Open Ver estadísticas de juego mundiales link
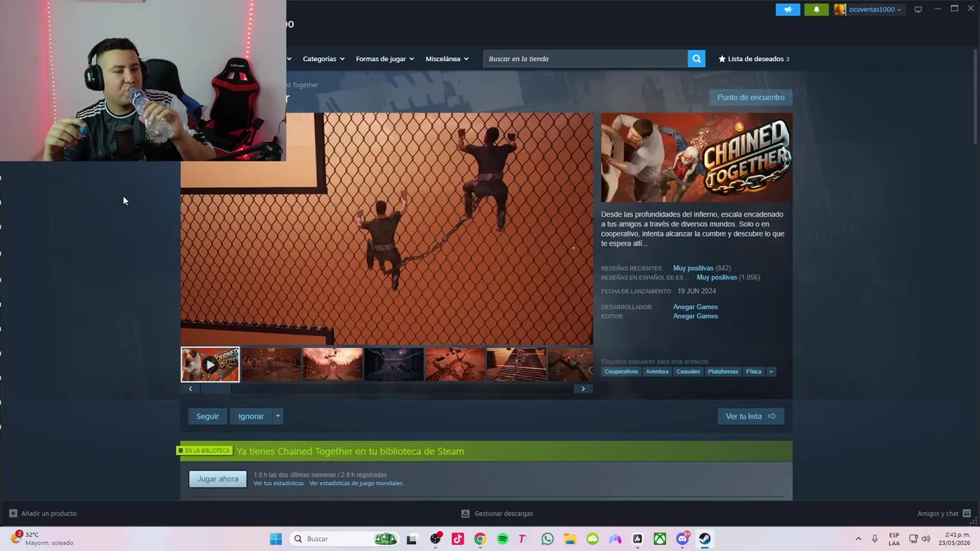 tap(356, 484)
